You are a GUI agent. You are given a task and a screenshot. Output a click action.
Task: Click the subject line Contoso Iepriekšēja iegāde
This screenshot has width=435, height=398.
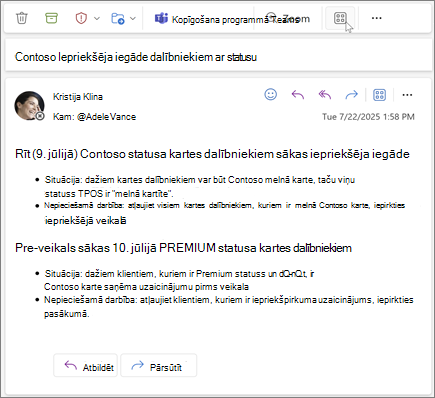click(136, 57)
